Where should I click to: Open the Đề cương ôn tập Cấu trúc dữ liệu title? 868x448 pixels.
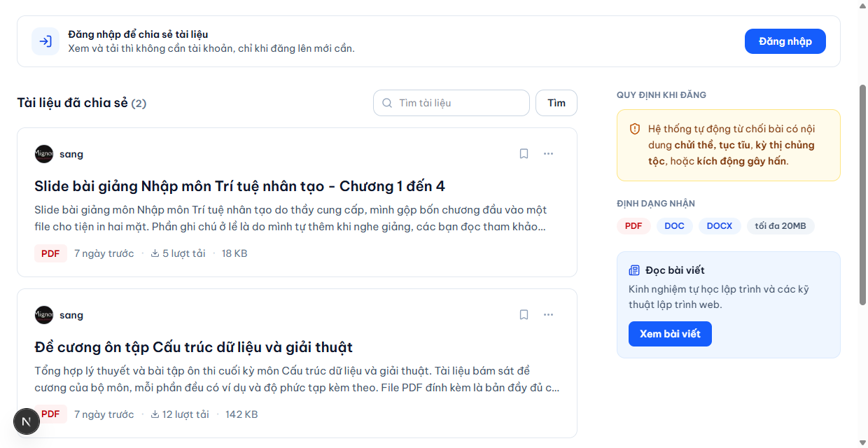point(193,347)
